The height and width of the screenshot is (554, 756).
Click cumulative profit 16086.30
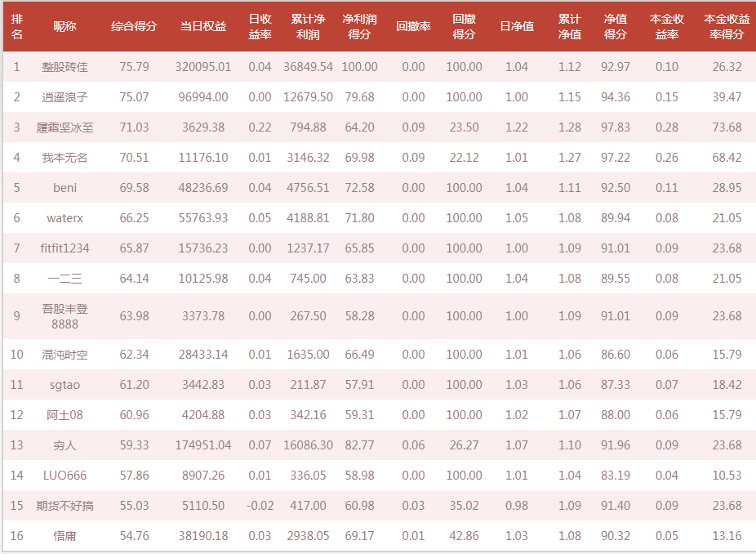(308, 445)
